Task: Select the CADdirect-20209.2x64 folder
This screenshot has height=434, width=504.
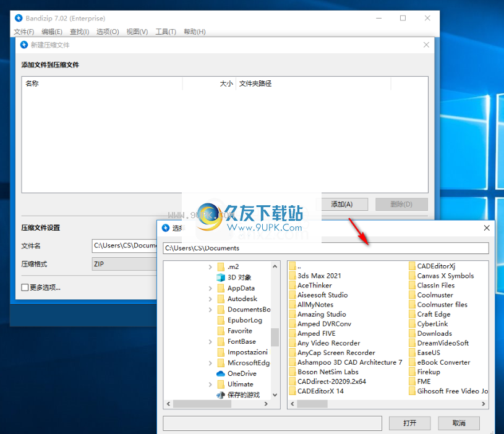Action: (x=331, y=381)
